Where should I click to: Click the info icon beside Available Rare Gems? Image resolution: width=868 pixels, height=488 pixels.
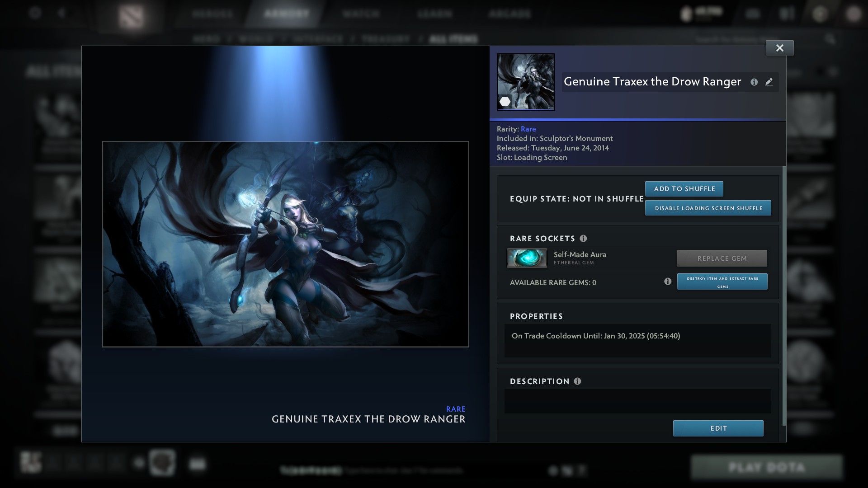click(x=667, y=282)
